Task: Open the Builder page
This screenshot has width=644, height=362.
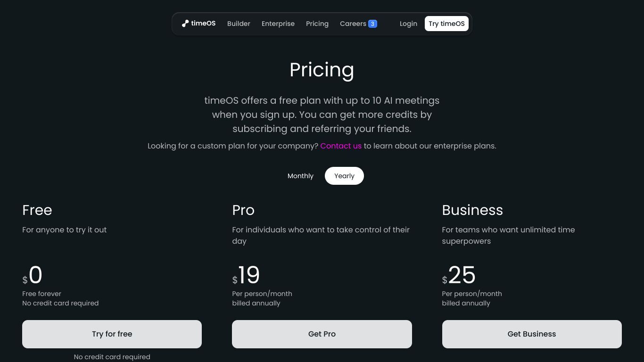Action: pos(239,24)
